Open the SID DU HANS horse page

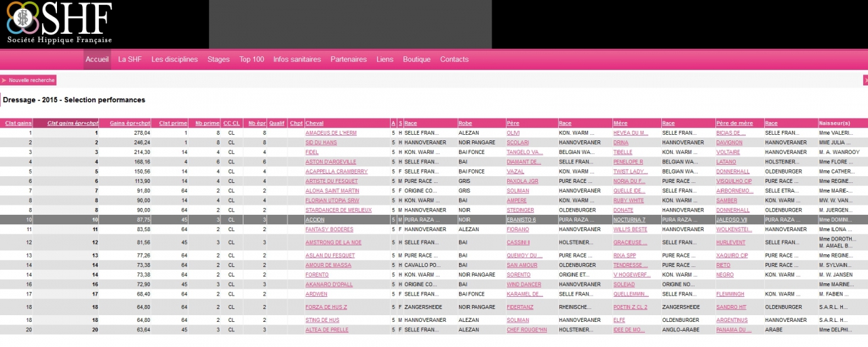[x=321, y=143]
